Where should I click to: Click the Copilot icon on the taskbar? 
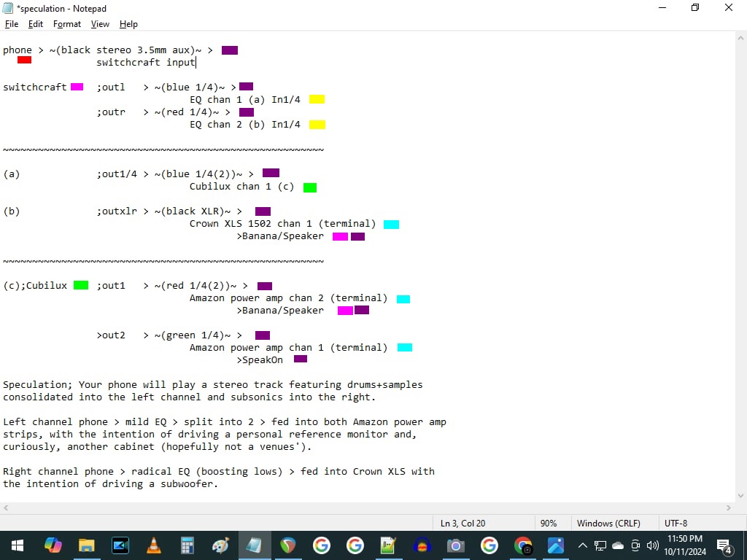click(x=53, y=545)
